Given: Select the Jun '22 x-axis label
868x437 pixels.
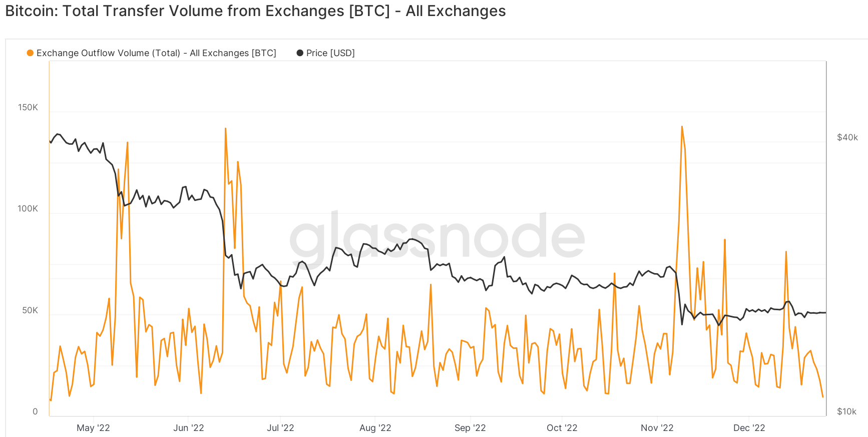Looking at the screenshot, I should 189,428.
